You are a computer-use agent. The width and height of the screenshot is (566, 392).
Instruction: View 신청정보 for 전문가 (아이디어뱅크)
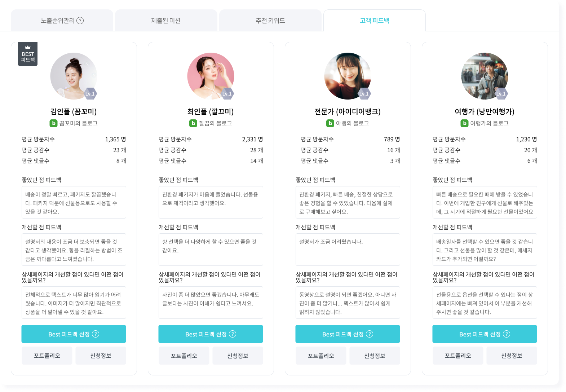[x=375, y=356]
